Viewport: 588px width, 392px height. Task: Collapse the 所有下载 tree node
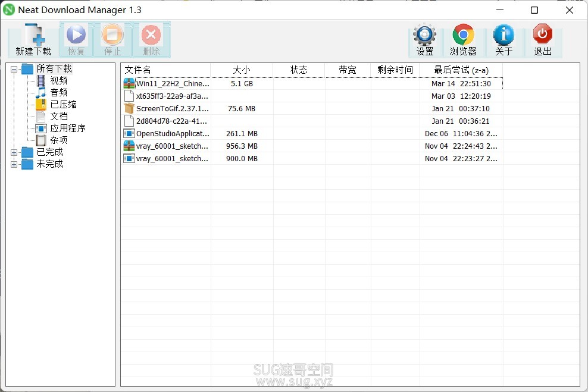(x=14, y=69)
